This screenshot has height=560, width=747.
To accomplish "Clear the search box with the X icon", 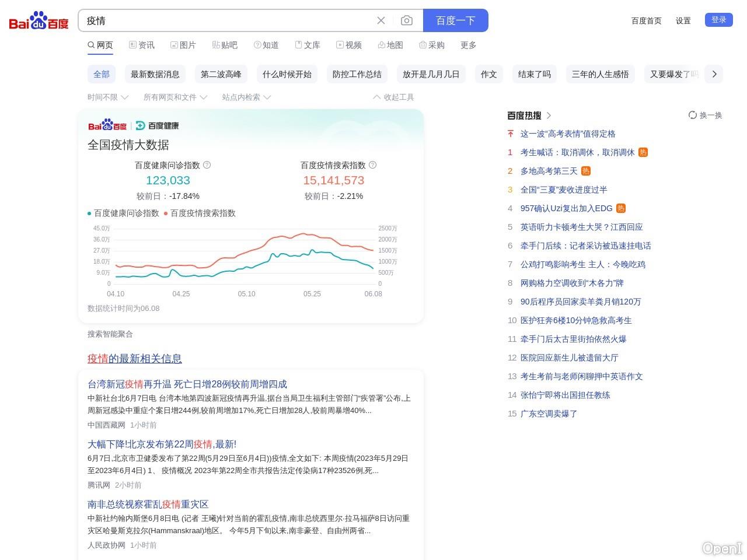I will click(381, 20).
